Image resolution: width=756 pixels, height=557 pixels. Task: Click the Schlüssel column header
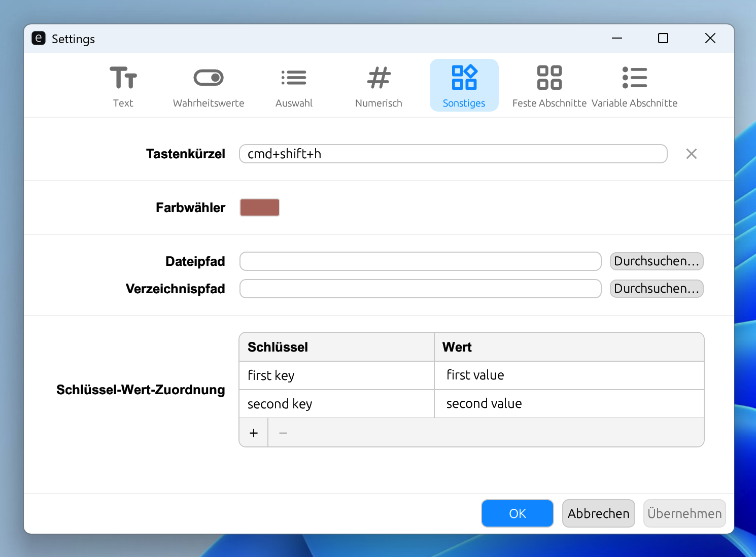pos(337,347)
